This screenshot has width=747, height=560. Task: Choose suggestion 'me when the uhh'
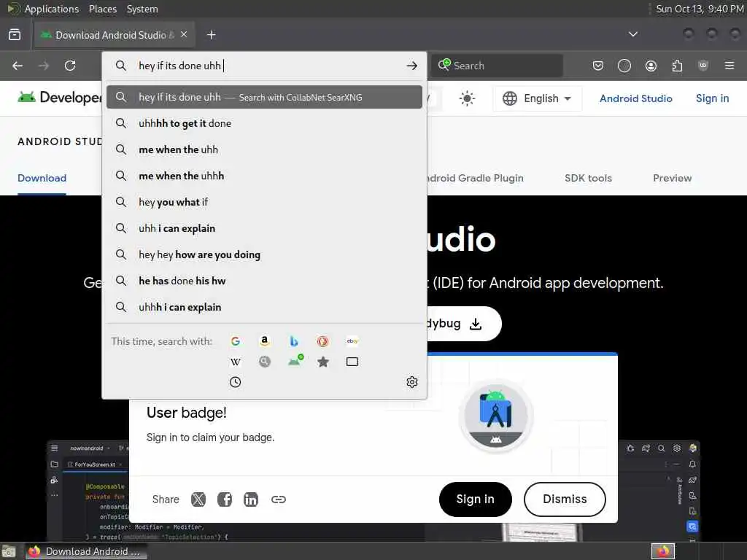coord(264,149)
